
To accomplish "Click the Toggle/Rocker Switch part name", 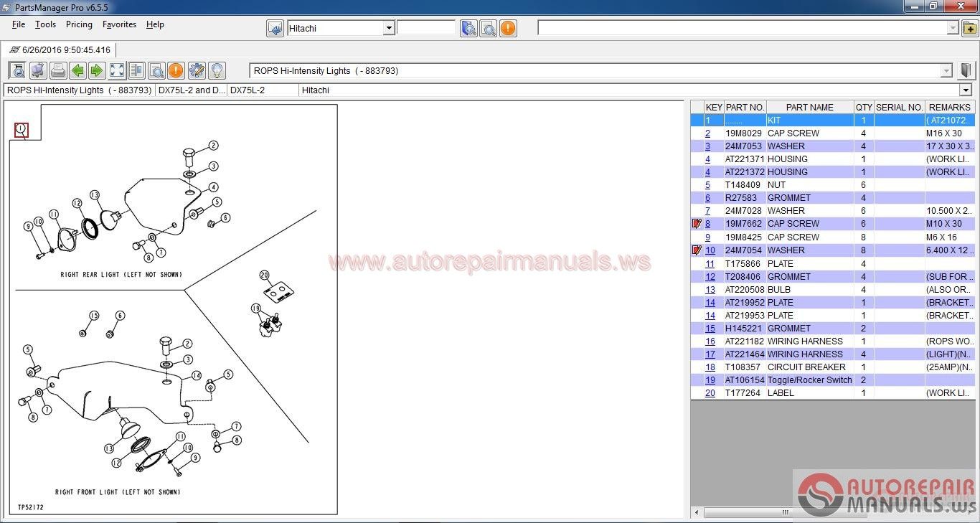I will coord(810,380).
